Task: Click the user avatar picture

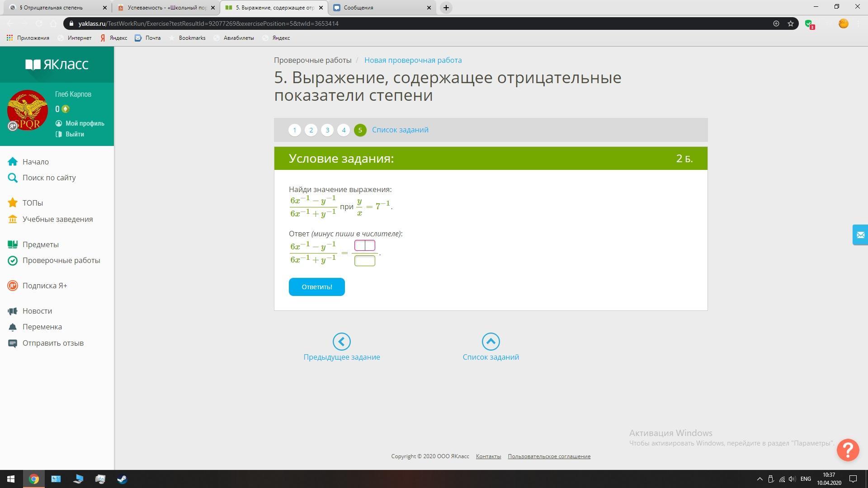Action: click(28, 110)
